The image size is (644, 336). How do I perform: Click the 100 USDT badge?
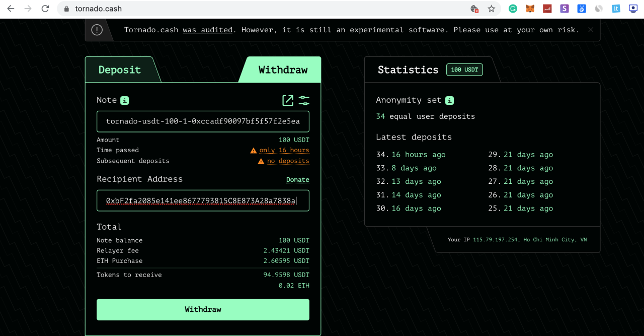[x=464, y=70]
